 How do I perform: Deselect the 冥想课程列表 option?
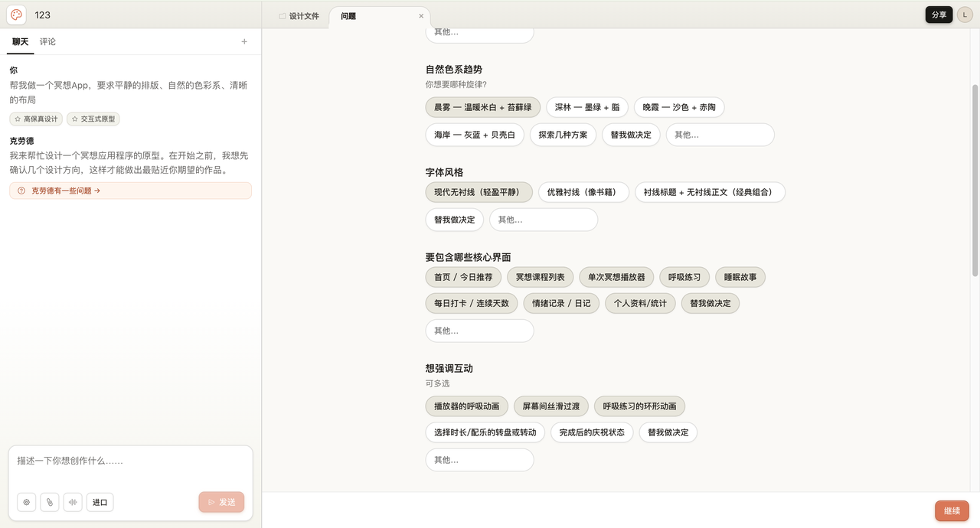click(x=540, y=277)
